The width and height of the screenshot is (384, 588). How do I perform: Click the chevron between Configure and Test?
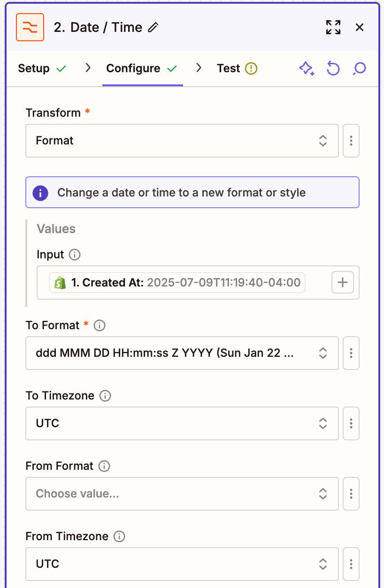[x=199, y=68]
